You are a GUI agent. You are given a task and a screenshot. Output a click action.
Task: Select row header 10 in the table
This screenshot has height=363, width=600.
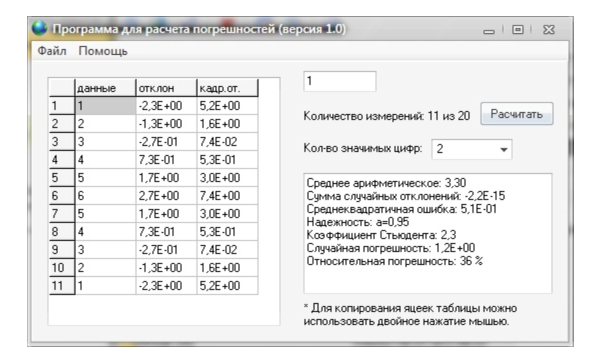(x=62, y=267)
